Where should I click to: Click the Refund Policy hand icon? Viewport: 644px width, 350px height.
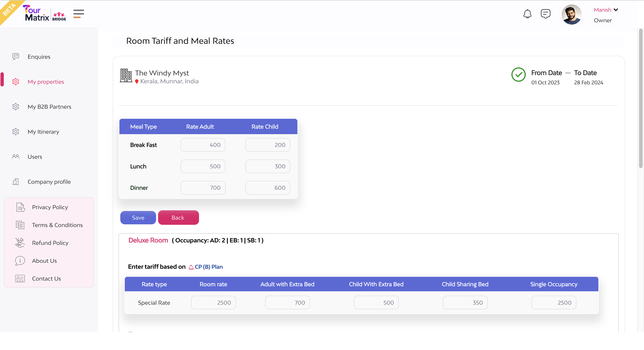[20, 243]
